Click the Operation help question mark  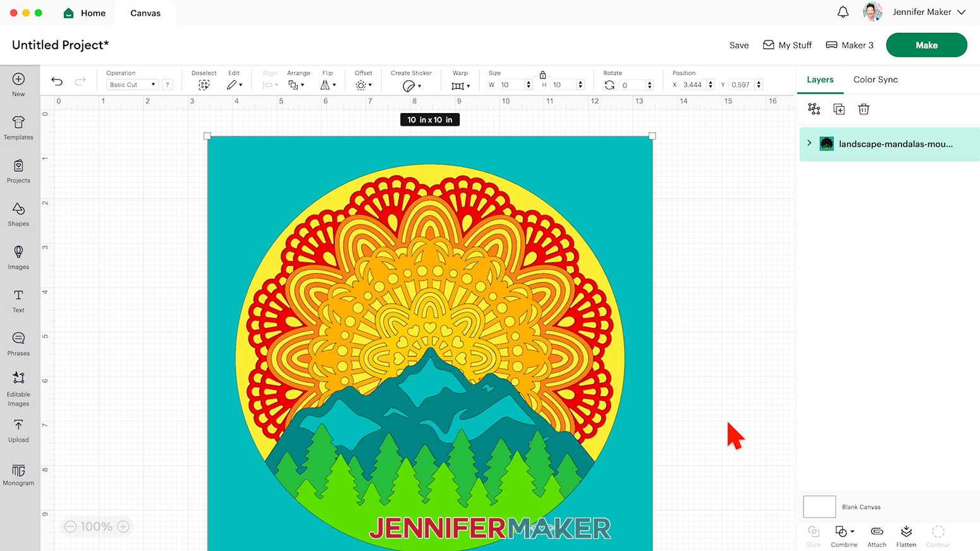[x=168, y=85]
